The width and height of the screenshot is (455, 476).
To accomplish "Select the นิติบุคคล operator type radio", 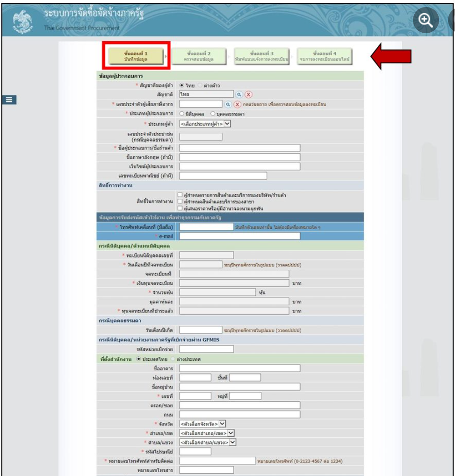I will click(181, 114).
